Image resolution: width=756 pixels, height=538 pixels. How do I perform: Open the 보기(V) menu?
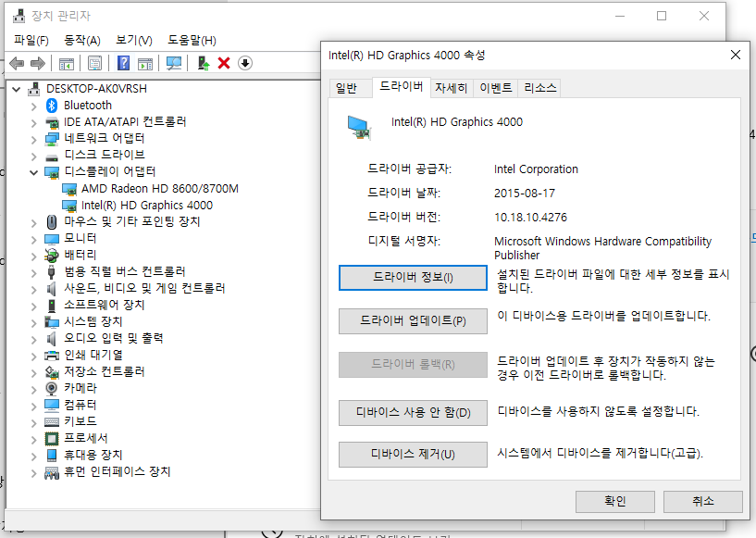point(134,40)
